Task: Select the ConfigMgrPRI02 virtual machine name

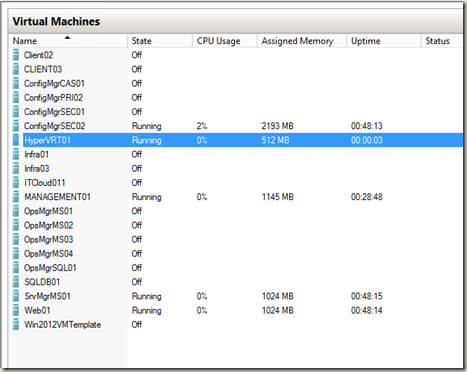Action: (53, 98)
